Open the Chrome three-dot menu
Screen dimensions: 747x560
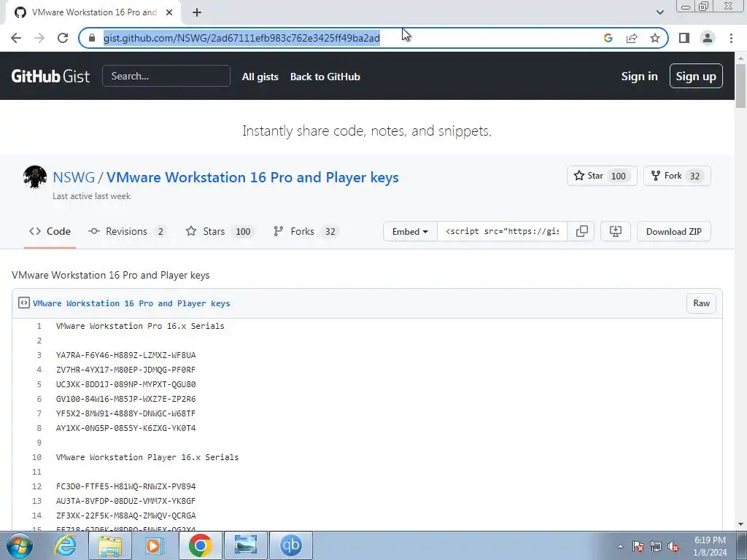point(731,38)
